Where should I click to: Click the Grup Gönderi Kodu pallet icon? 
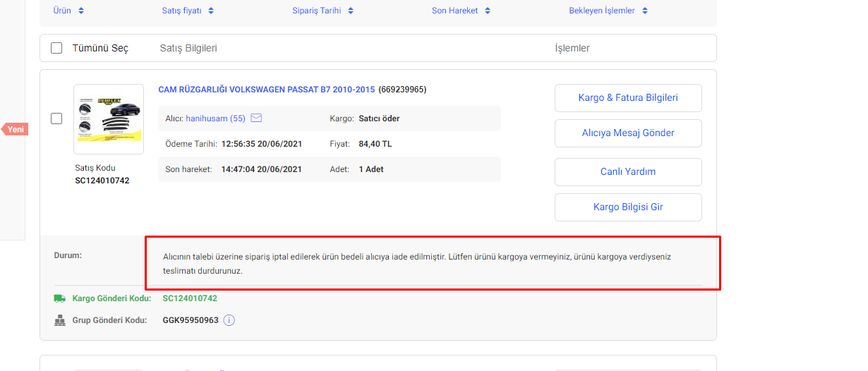[x=60, y=320]
